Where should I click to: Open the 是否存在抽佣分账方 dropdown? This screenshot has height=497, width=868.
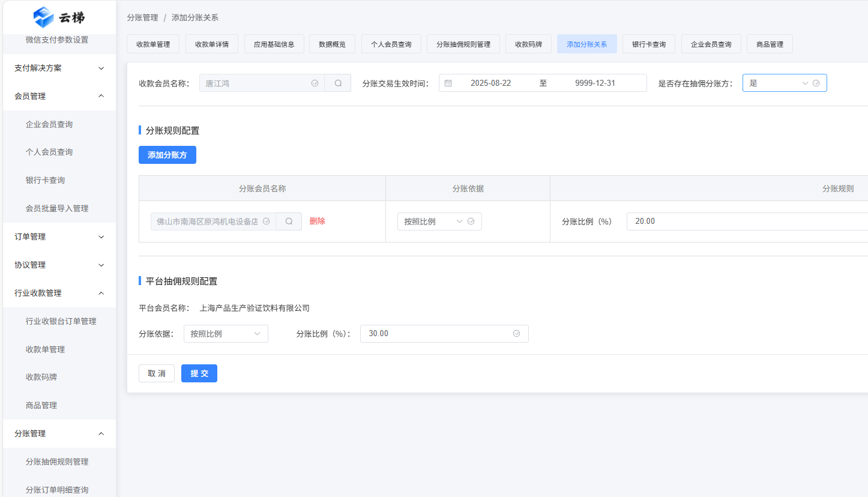[x=777, y=83]
